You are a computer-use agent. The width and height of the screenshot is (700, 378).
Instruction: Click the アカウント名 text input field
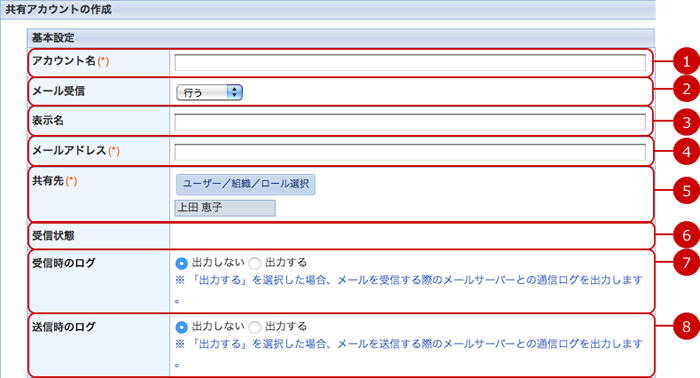click(x=410, y=62)
